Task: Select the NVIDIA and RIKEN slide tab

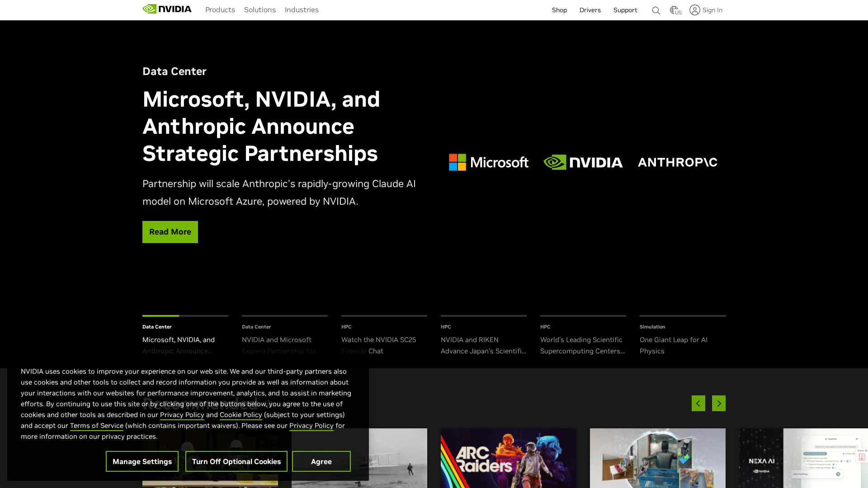Action: (483, 345)
